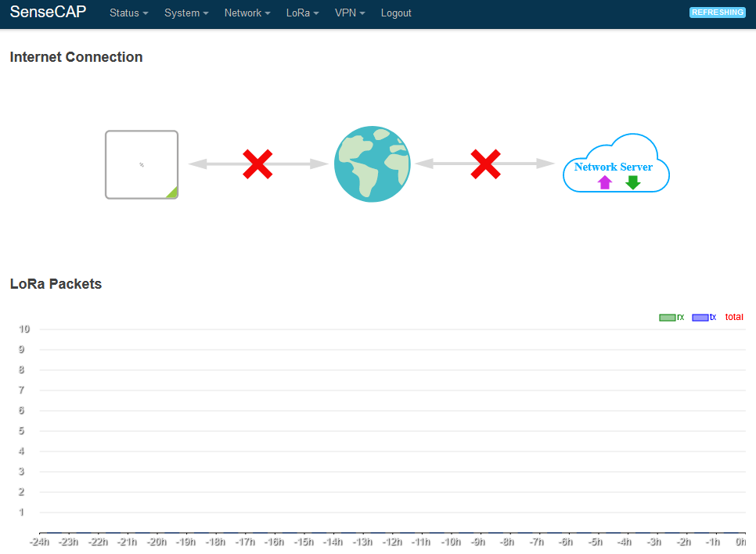Click the 10 y-axis label
Screen dimensions: 756x554
pos(24,329)
